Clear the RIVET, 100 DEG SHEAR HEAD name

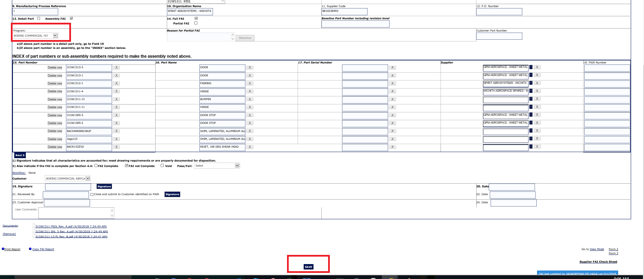250,147
